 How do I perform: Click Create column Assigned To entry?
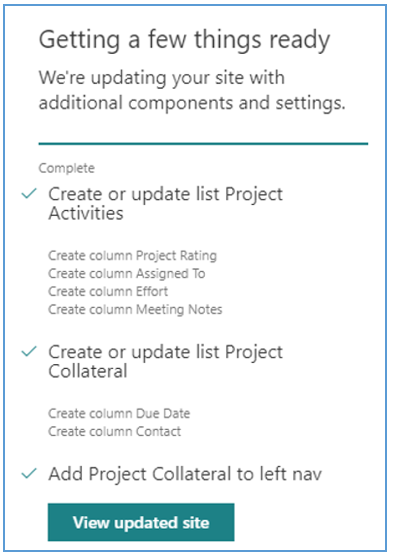pos(127,273)
